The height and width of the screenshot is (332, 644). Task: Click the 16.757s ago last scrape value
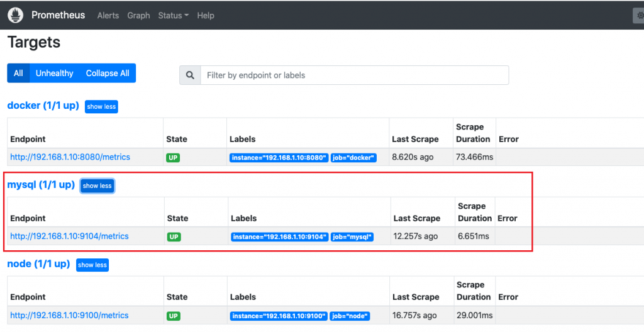pyautogui.click(x=414, y=316)
